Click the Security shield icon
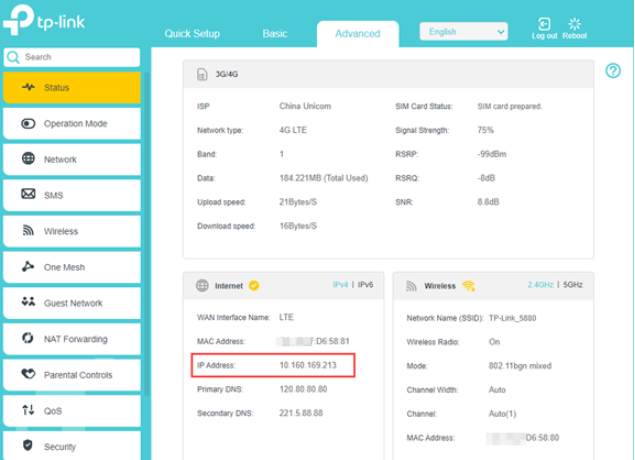The width and height of the screenshot is (635, 460). [28, 445]
